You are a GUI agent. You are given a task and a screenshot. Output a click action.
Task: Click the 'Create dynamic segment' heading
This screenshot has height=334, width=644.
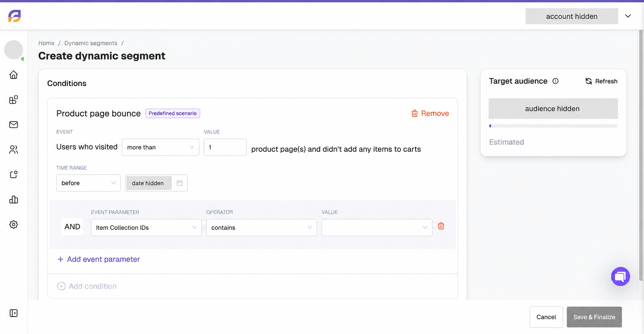102,56
